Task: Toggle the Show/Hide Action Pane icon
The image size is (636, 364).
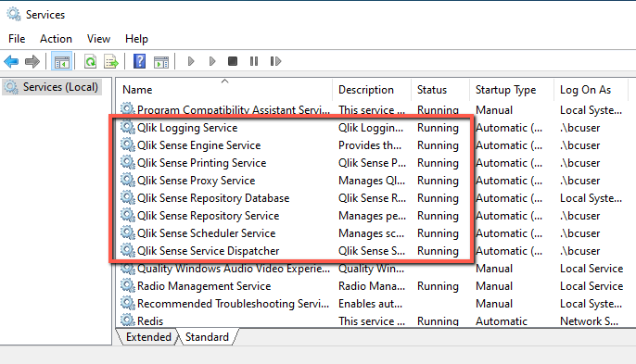Action: (161, 62)
